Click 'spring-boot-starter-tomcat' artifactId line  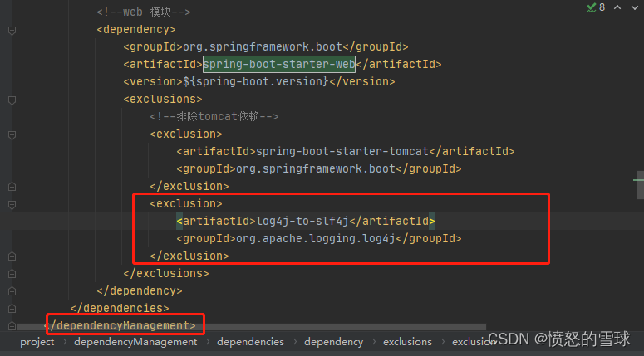point(346,151)
